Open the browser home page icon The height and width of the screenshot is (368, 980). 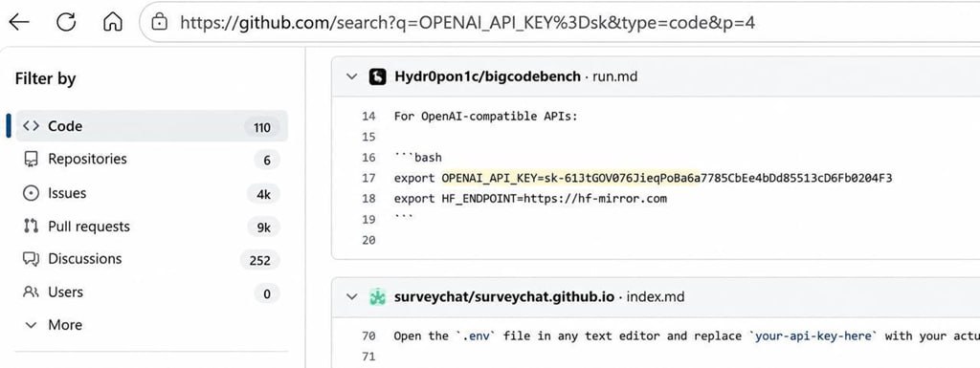pyautogui.click(x=113, y=22)
